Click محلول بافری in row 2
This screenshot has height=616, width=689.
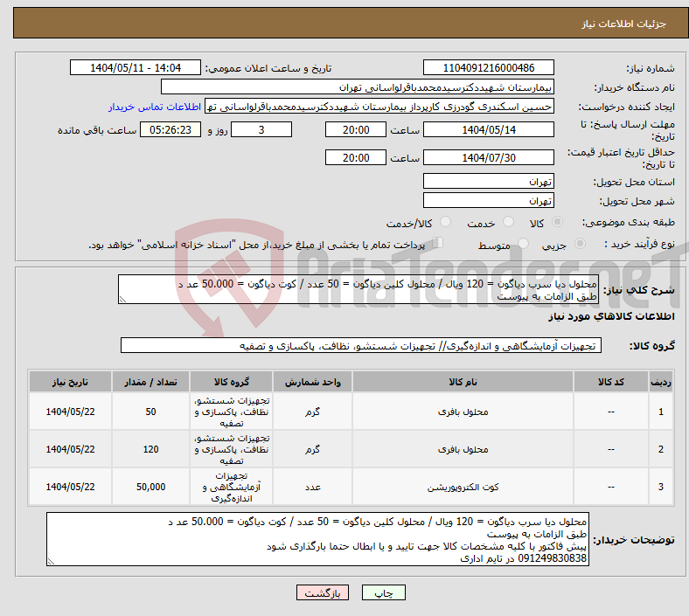(463, 450)
